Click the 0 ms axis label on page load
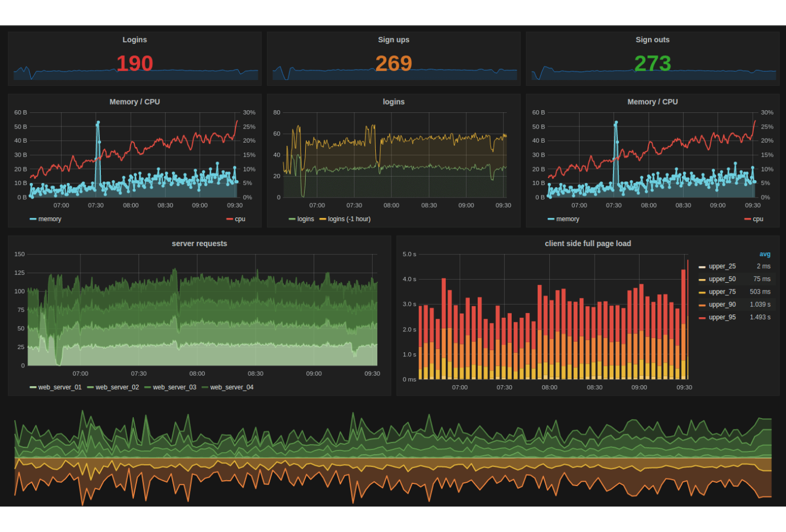This screenshot has height=532, width=786. tap(409, 379)
